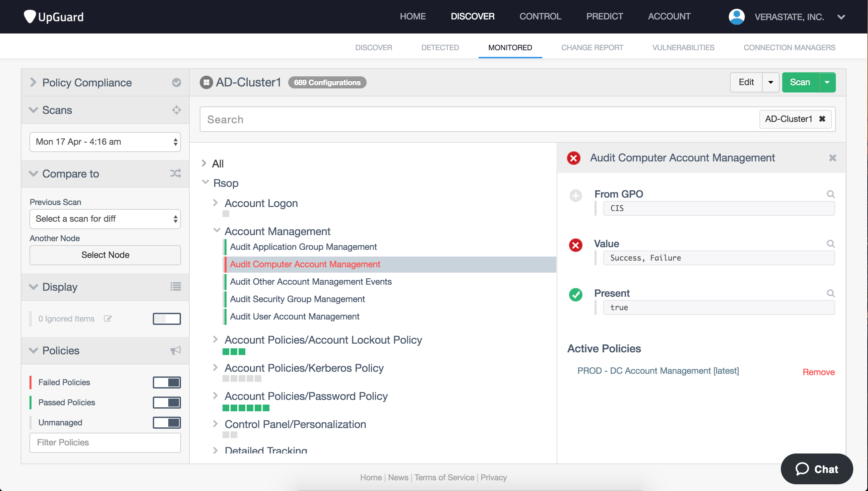The height and width of the screenshot is (491, 868).
Task: Open the user avatar profile icon
Action: coord(736,17)
